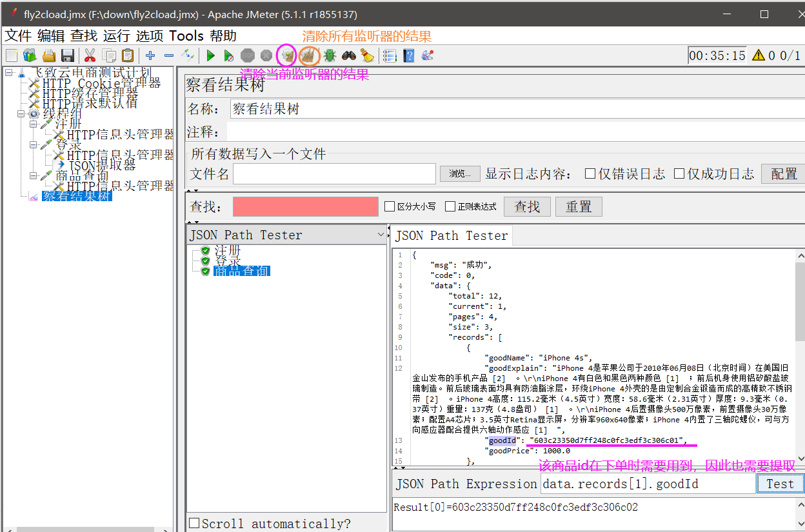Viewport: 805px width, 532px height.
Task: Toggle 正则表达式 checkbox
Action: (450, 206)
